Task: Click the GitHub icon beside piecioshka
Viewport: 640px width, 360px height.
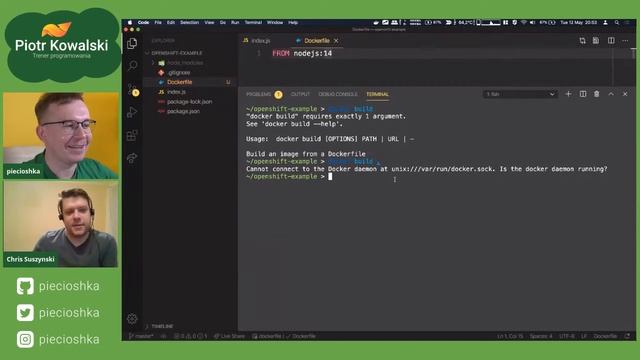Action: [25, 286]
